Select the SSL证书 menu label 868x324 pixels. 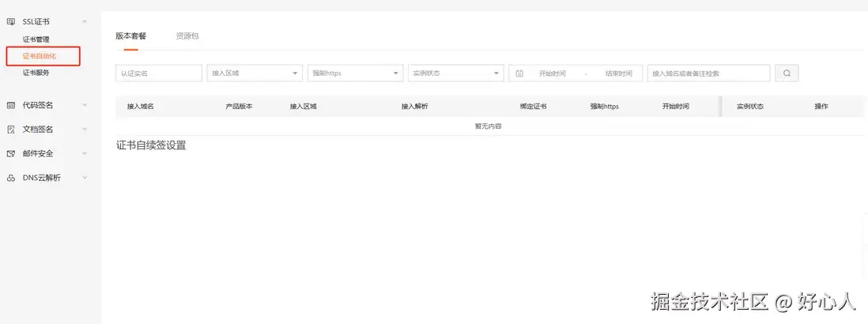click(x=36, y=21)
